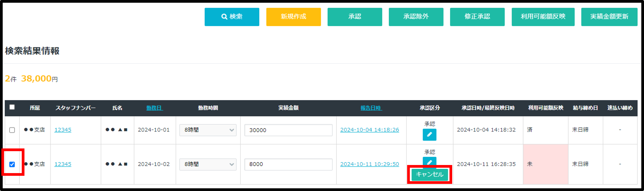The image size is (644, 191).
Task: Click the pencil edit icon for 2024-10-01 row
Action: (x=429, y=135)
